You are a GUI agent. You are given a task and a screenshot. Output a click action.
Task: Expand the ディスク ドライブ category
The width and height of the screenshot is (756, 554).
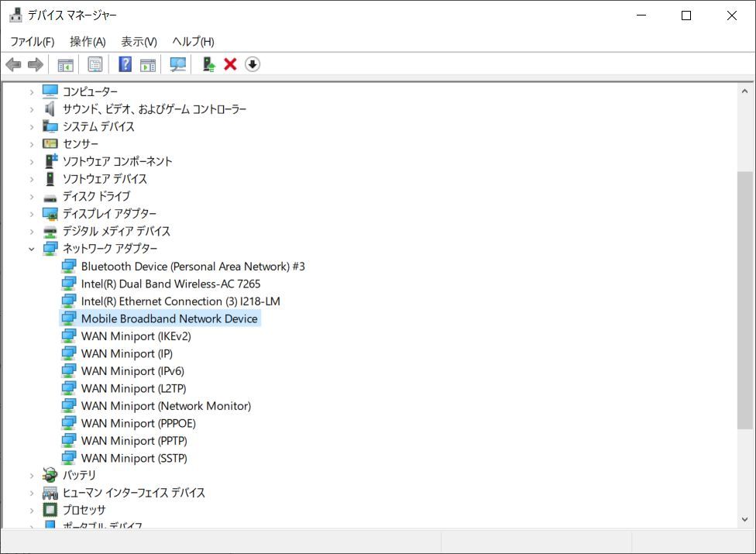[x=32, y=197]
